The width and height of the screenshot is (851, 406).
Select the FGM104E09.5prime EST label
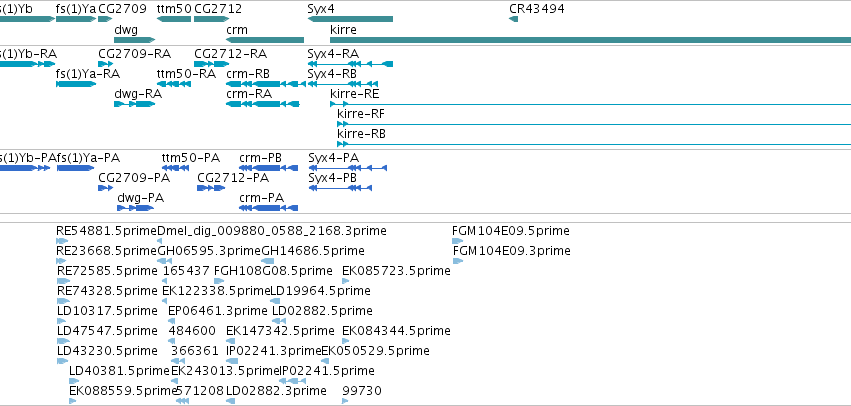coord(511,231)
